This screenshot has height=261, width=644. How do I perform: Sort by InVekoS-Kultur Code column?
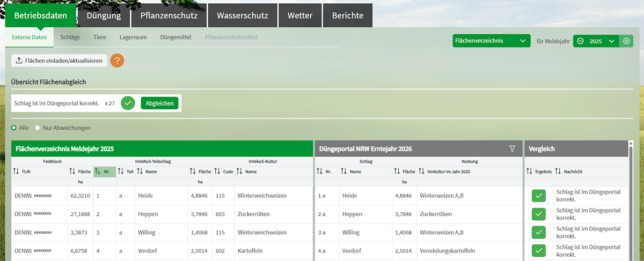[x=217, y=171]
